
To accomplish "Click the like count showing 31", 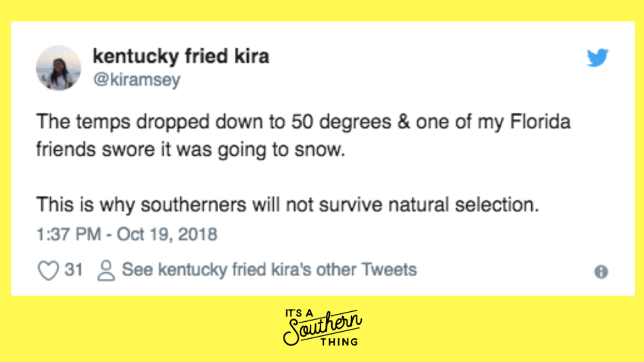I will coord(73,269).
